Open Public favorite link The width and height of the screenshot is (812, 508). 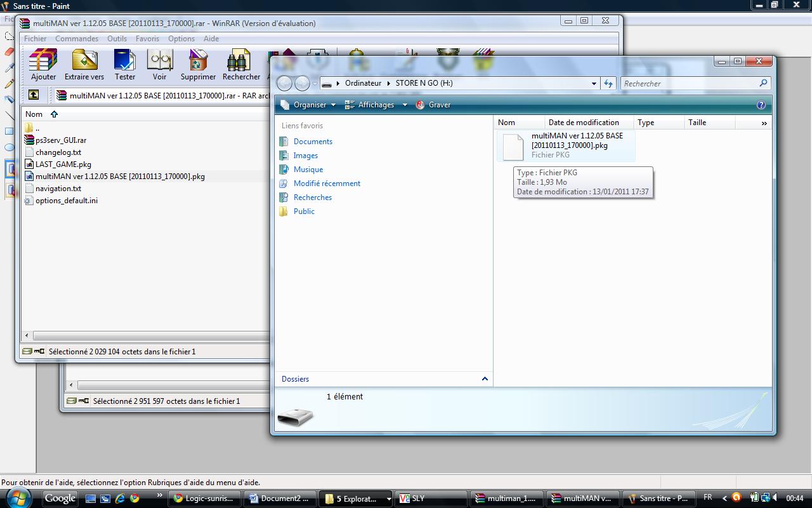point(304,211)
